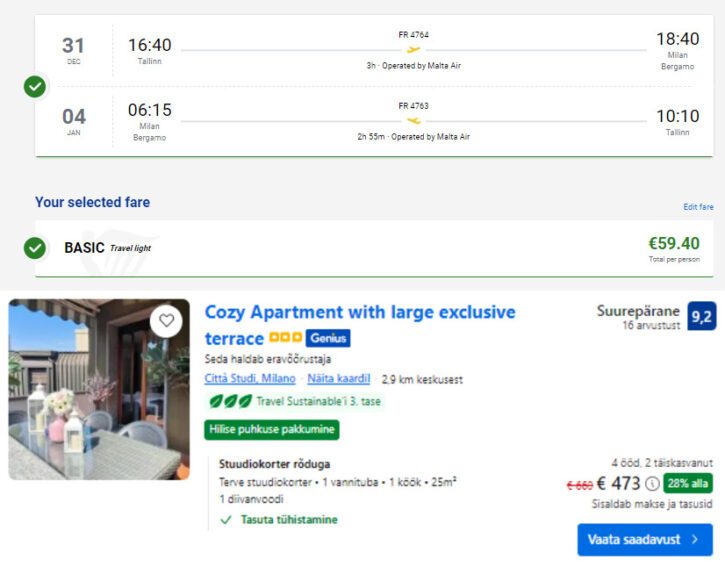Screen dimensions: 725x567
Task: Open the Edit fare link
Action: 698,207
